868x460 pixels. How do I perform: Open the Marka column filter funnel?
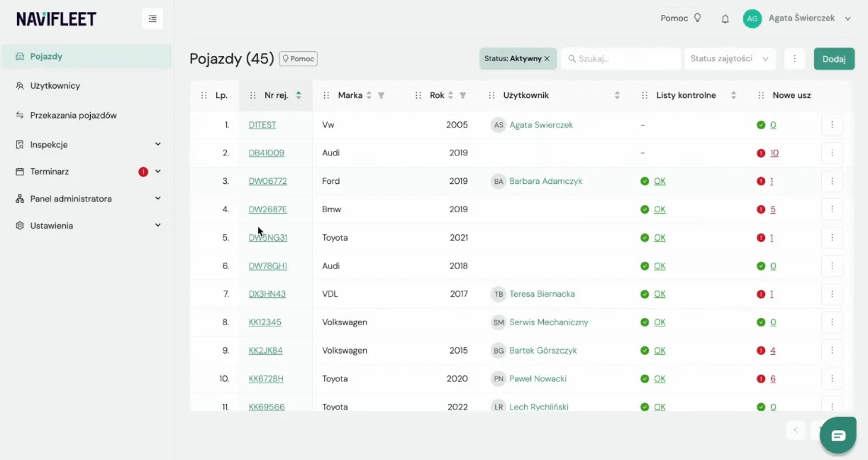coord(381,95)
